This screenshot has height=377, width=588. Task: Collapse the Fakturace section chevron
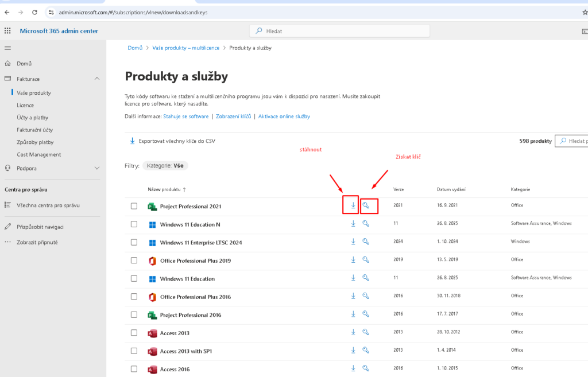tap(96, 79)
